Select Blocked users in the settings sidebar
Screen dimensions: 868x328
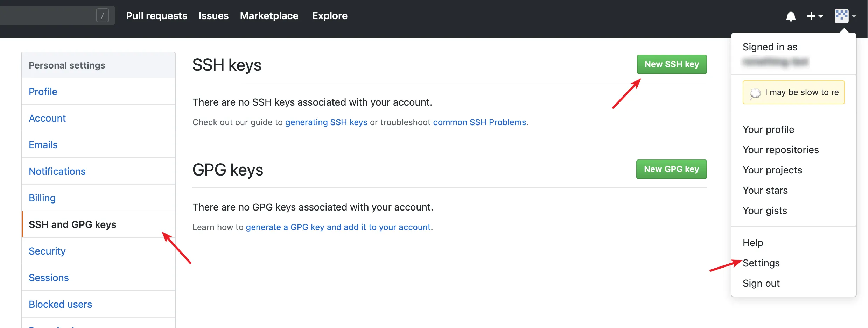(98, 304)
